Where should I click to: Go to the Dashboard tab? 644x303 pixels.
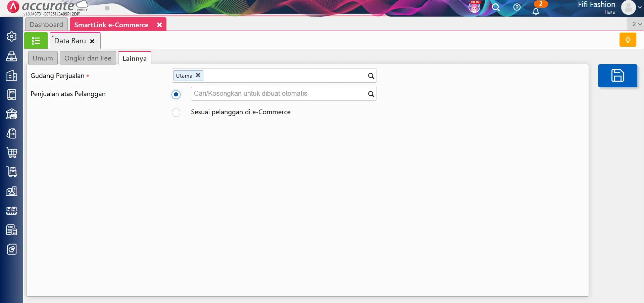coord(46,24)
